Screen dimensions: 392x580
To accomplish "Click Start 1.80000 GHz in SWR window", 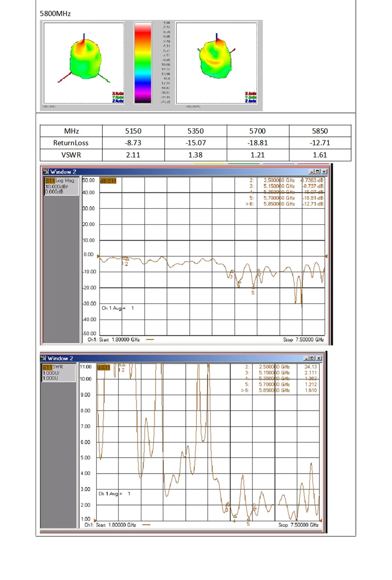I will (116, 525).
